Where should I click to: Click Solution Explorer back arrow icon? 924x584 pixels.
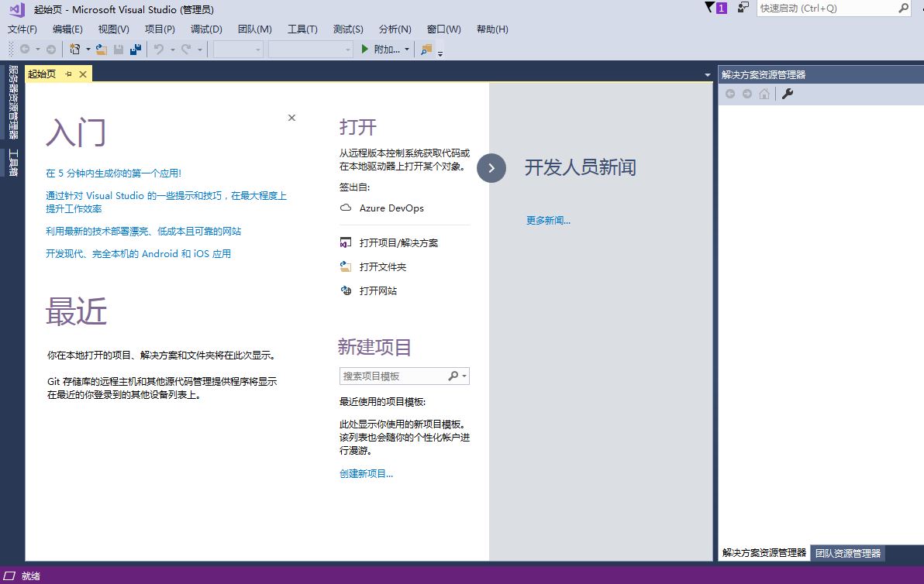coord(730,94)
